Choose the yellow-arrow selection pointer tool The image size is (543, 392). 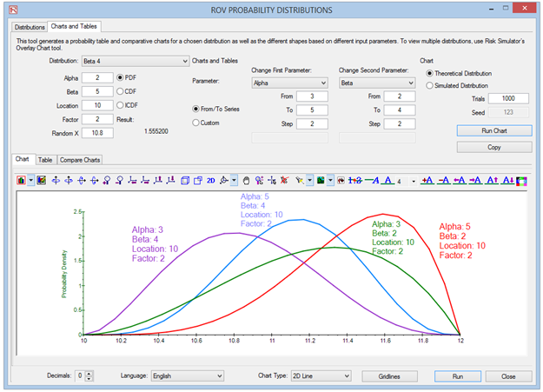300,180
